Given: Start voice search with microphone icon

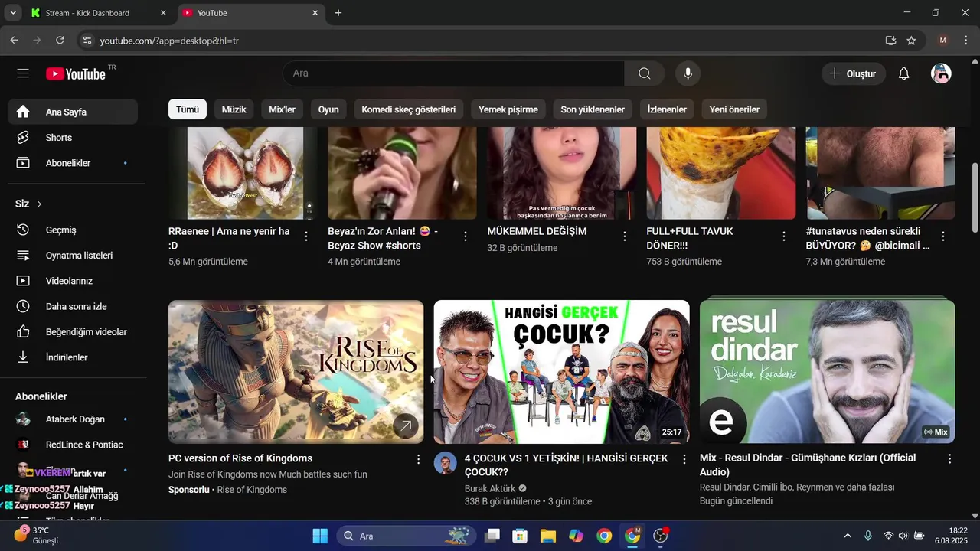Looking at the screenshot, I should point(688,73).
